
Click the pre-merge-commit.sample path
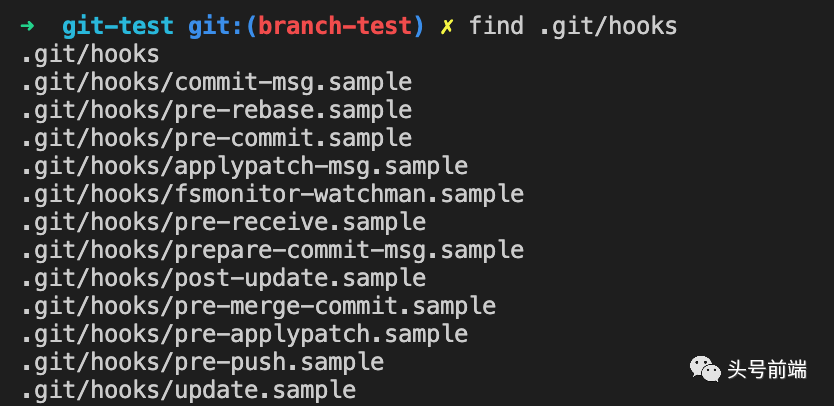259,306
